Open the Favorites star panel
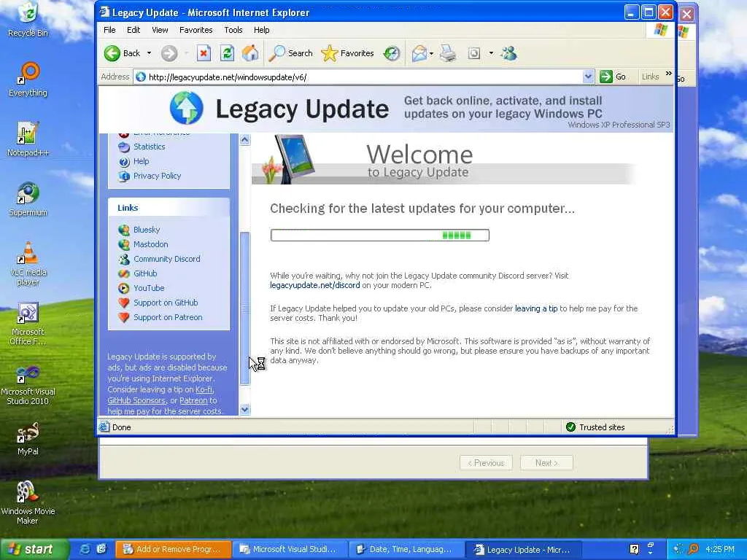This screenshot has width=747, height=560. 347,53
